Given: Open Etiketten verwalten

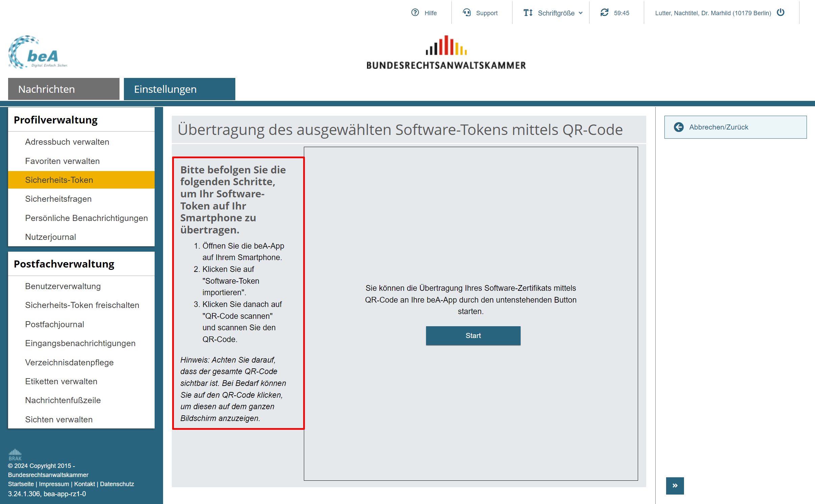Looking at the screenshot, I should (61, 381).
